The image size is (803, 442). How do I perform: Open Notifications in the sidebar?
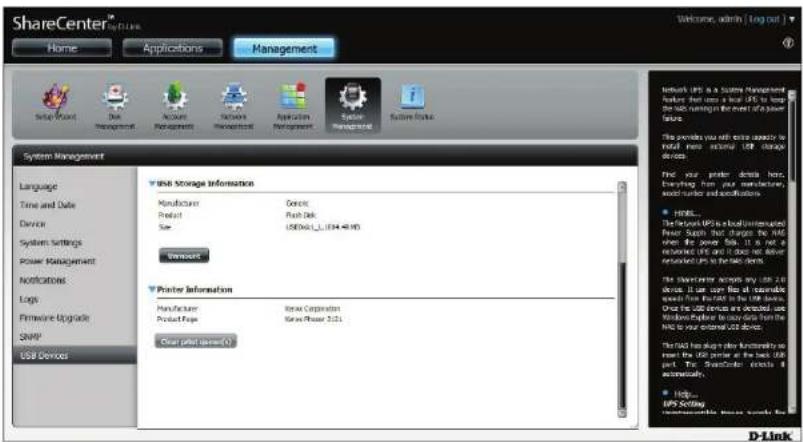(43, 280)
